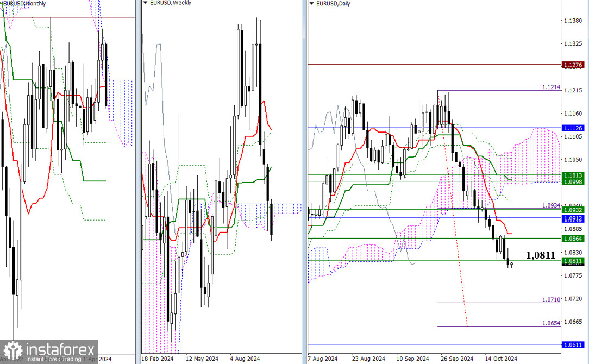Image resolution: width=589 pixels, height=364 pixels.
Task: Click the bold 1,0811 annotation text
Action: [x=541, y=255]
